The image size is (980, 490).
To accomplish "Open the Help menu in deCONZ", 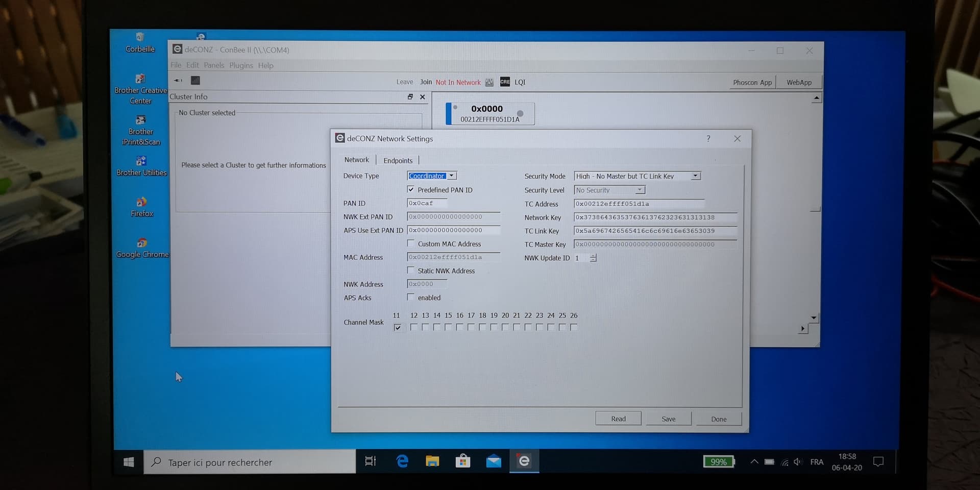I will click(x=265, y=65).
